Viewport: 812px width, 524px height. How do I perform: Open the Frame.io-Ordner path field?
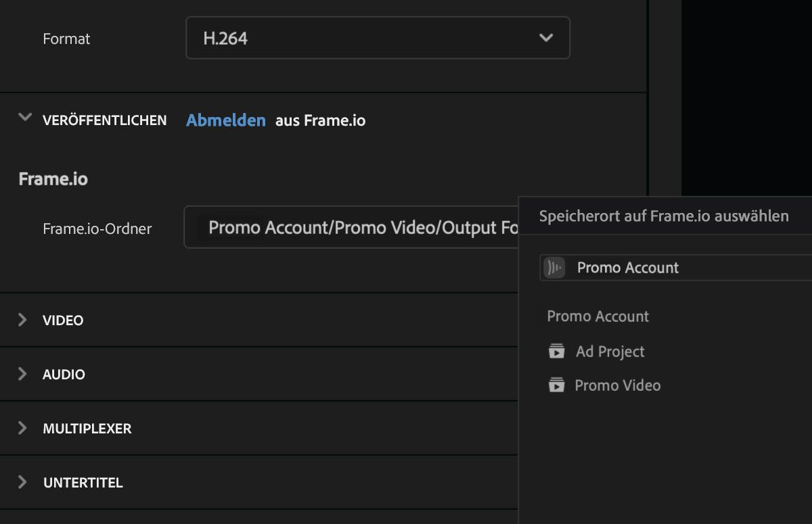point(351,227)
